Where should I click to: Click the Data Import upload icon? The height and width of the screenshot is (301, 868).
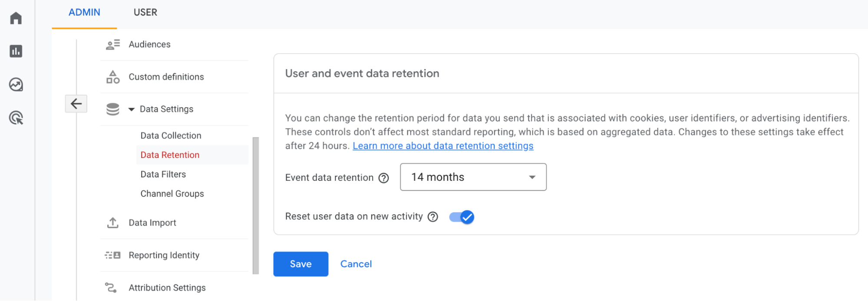point(112,222)
